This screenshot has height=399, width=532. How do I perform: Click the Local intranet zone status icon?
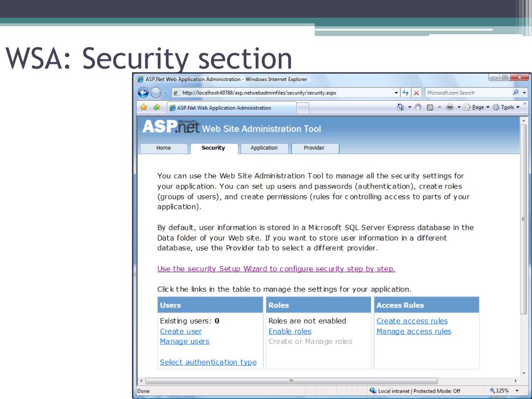[373, 391]
